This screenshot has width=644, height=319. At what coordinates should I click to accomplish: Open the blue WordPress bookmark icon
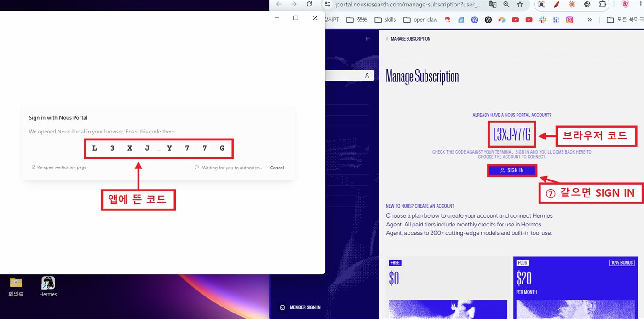point(475,20)
